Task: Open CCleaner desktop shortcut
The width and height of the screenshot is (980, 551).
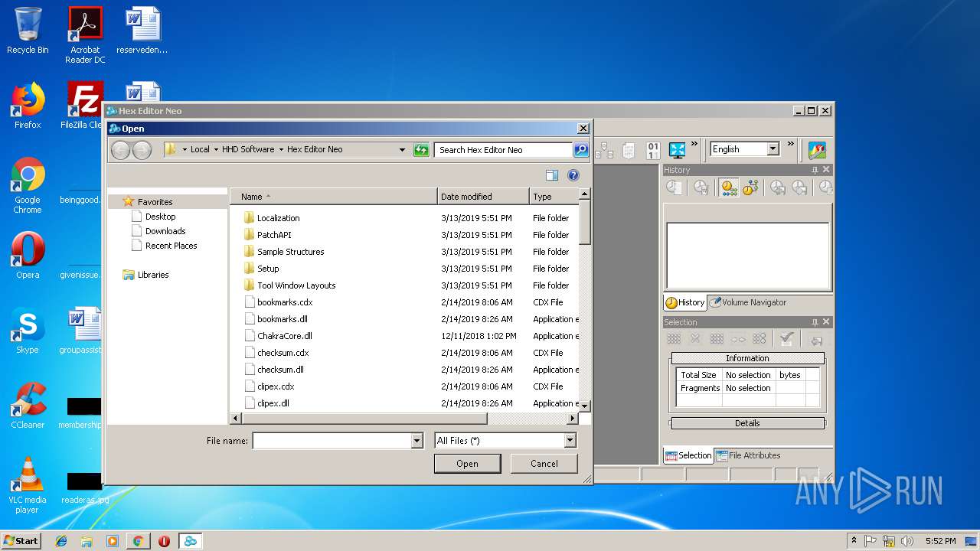Action: pos(28,406)
